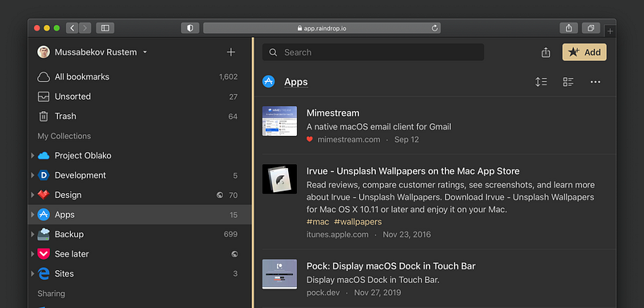Go forward with Safari's forward arrow

85,28
